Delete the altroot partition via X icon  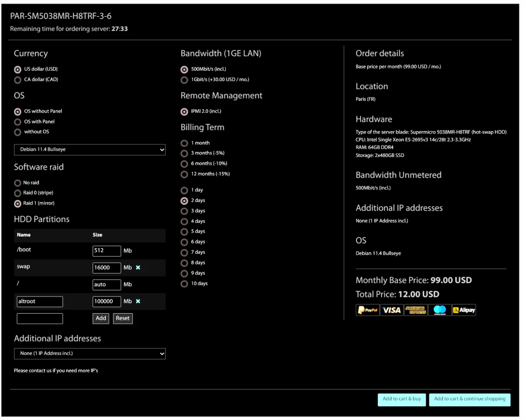(138, 301)
